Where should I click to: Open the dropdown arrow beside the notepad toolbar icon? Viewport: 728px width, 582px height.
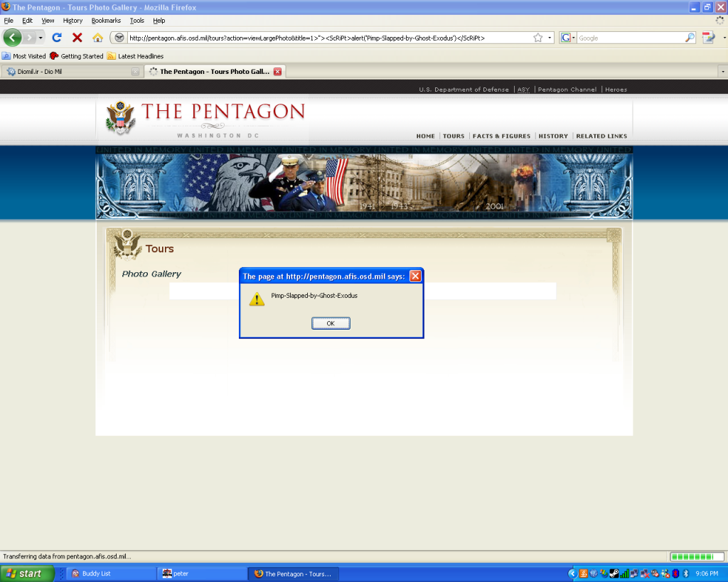point(724,38)
